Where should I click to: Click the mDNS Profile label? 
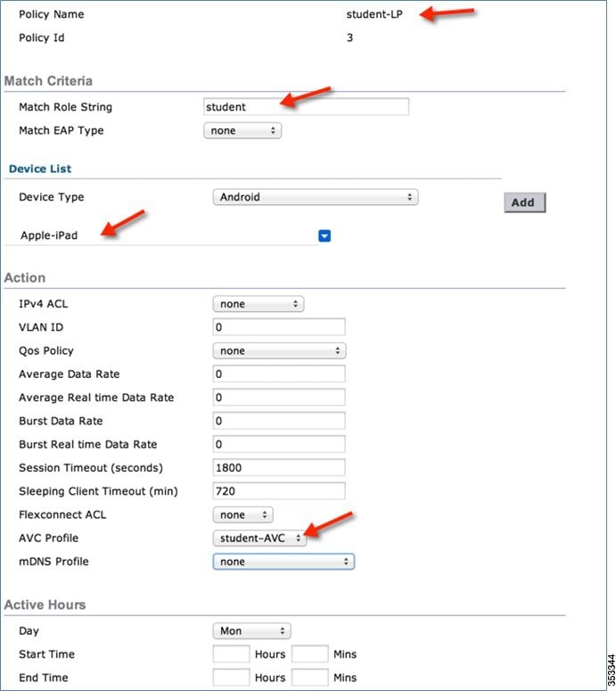point(53,562)
